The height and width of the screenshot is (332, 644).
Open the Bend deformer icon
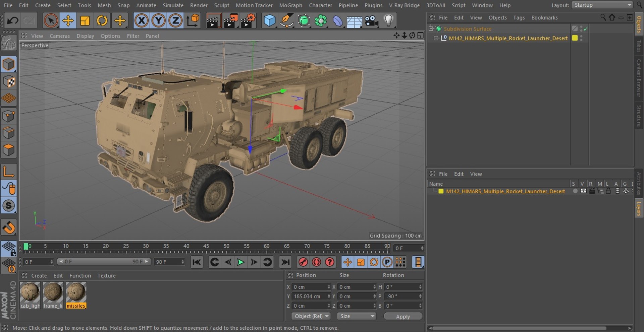(x=337, y=21)
